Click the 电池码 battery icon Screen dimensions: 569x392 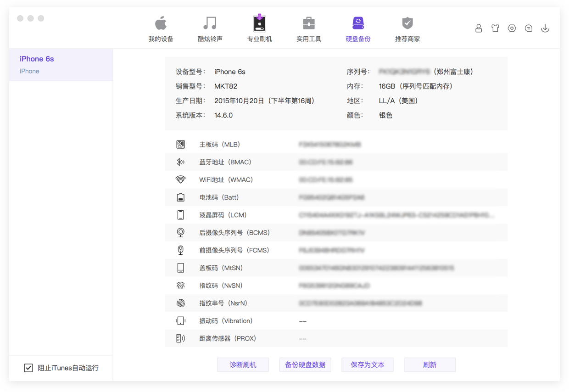[x=181, y=197]
